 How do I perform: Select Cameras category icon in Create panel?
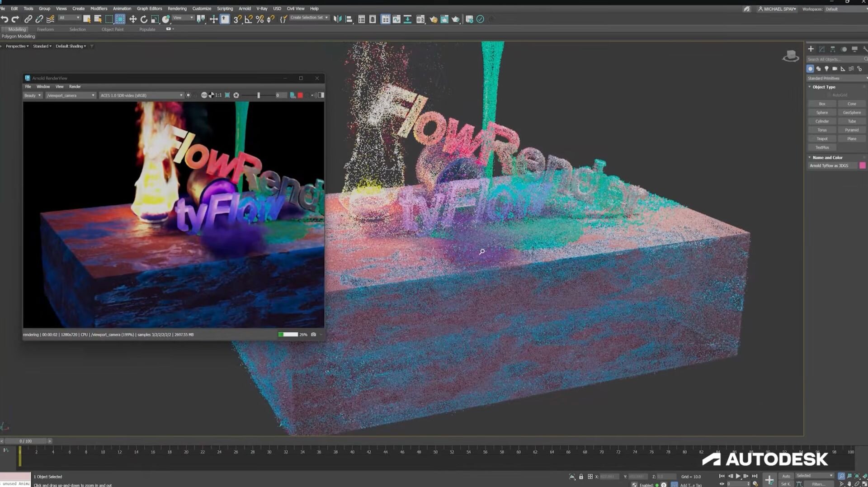pos(835,69)
